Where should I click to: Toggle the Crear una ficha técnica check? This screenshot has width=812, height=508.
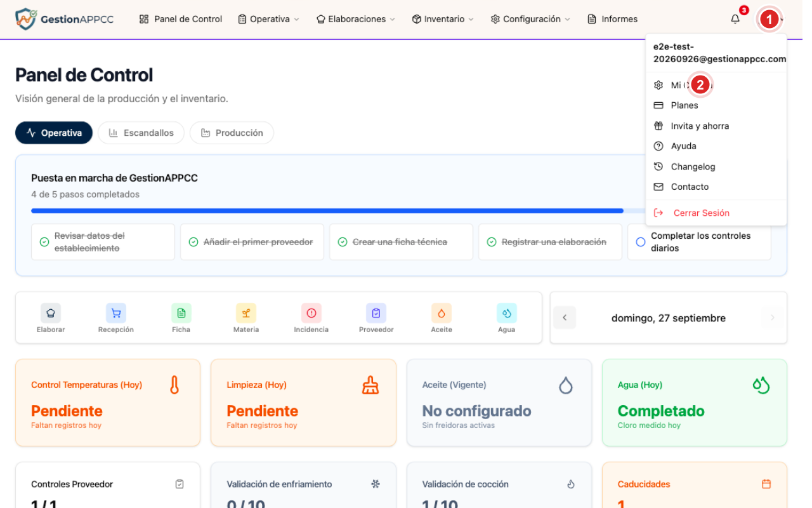(x=343, y=242)
